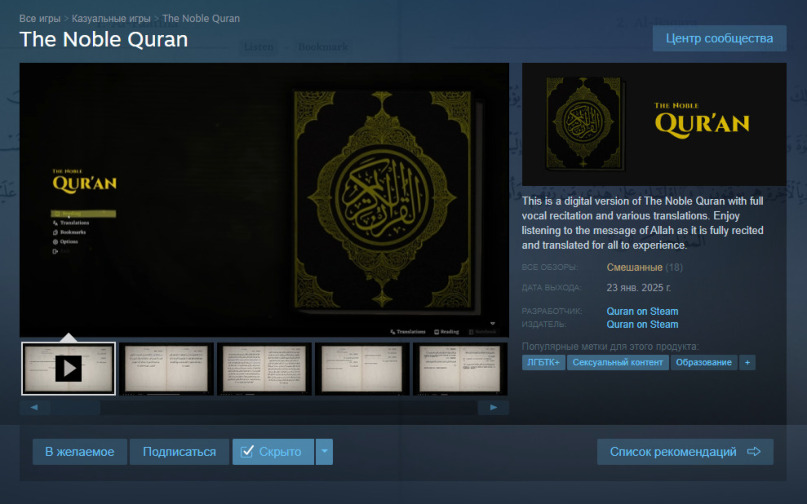The width and height of the screenshot is (807, 504).
Task: Click The Noble Quran breadcrumb link
Action: 201,19
